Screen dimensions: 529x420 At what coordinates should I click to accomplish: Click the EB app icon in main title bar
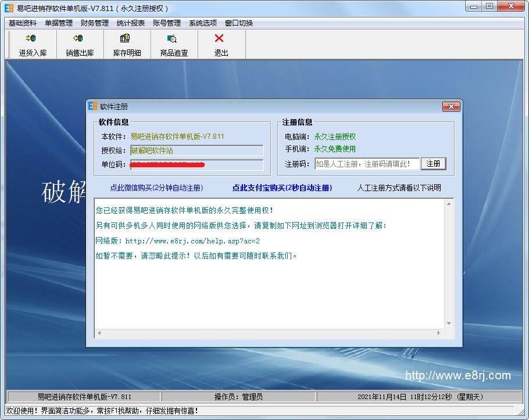[9, 8]
